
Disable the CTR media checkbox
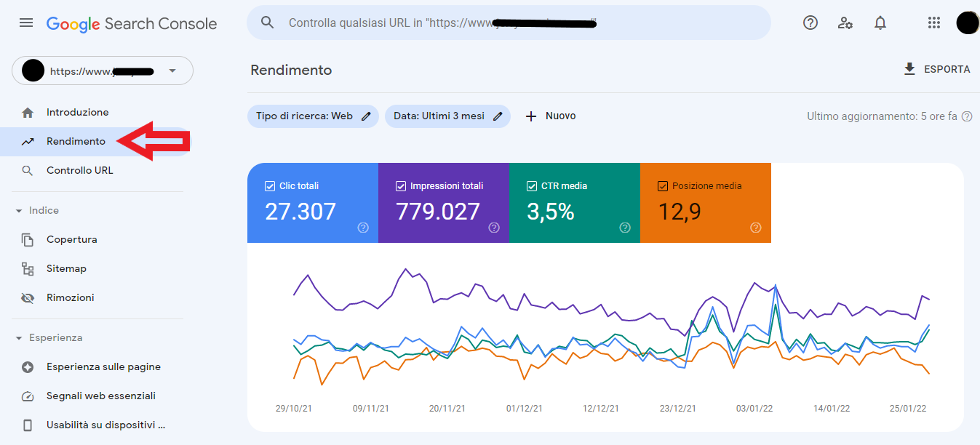click(532, 186)
